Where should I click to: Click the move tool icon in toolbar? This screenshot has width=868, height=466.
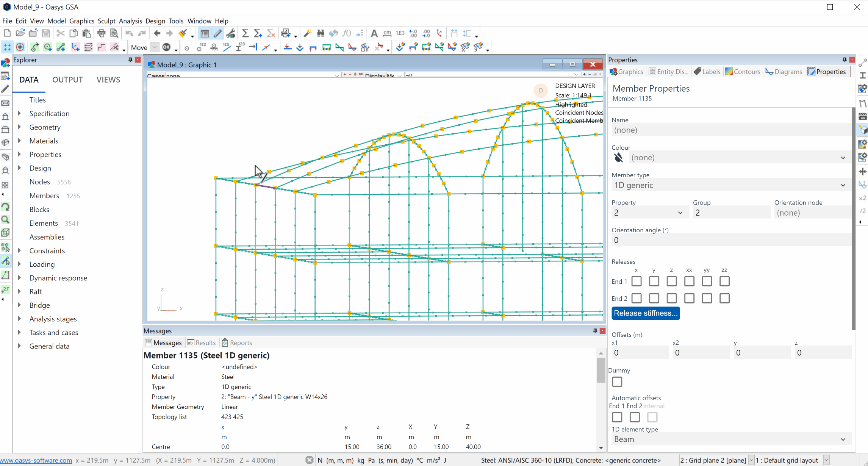coord(138,47)
